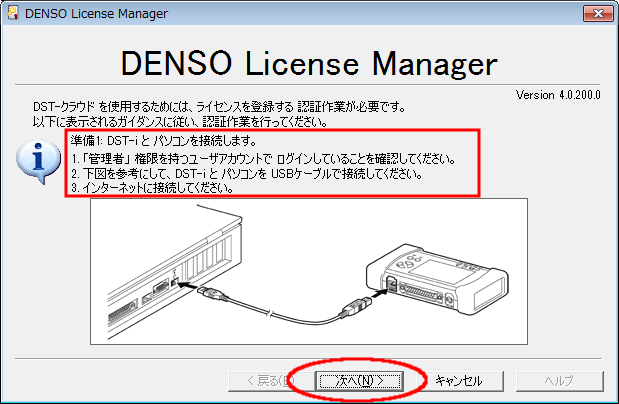Viewport: 619px width, 404px height.
Task: Click the title bar application icon
Action: pos(13,13)
